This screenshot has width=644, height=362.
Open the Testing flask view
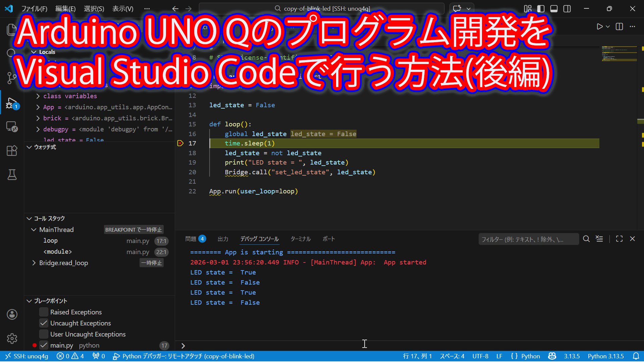[12, 175]
